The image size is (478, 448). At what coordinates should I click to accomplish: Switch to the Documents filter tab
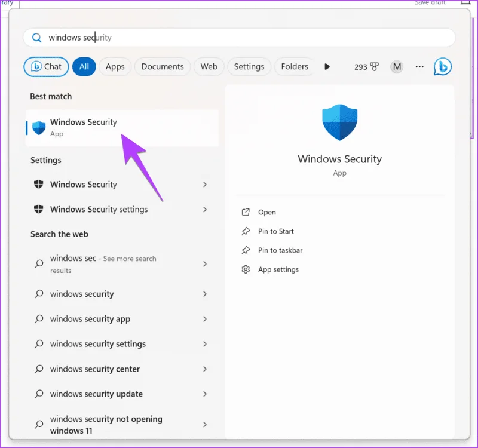click(163, 66)
